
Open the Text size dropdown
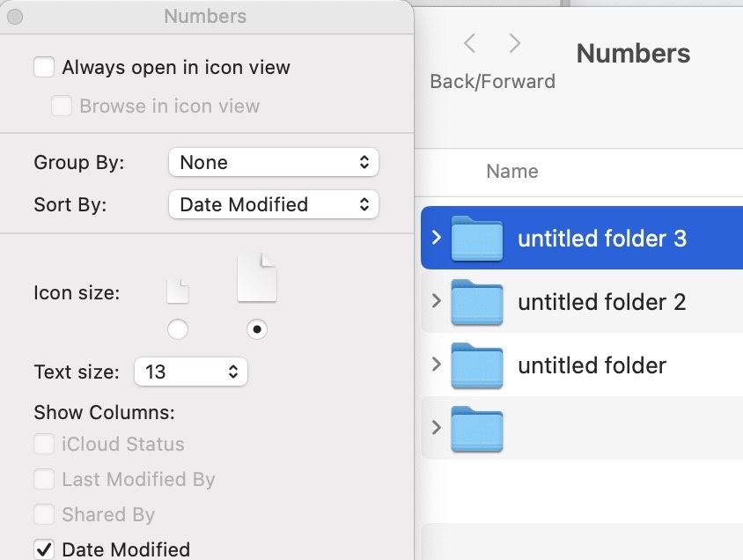click(x=190, y=372)
